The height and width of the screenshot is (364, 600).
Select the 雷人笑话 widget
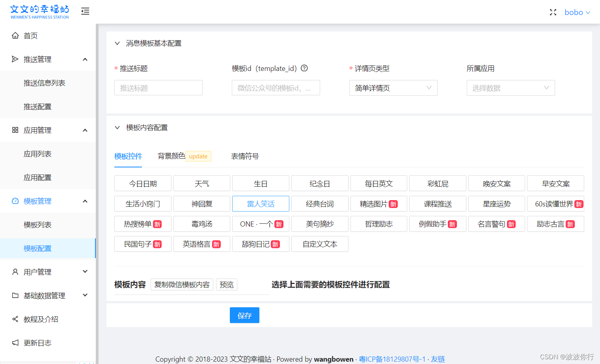261,204
